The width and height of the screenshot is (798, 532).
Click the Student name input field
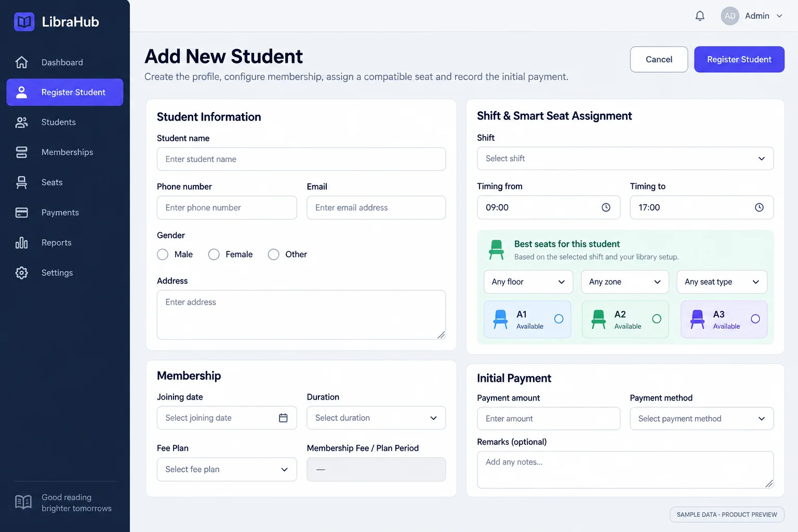point(301,159)
